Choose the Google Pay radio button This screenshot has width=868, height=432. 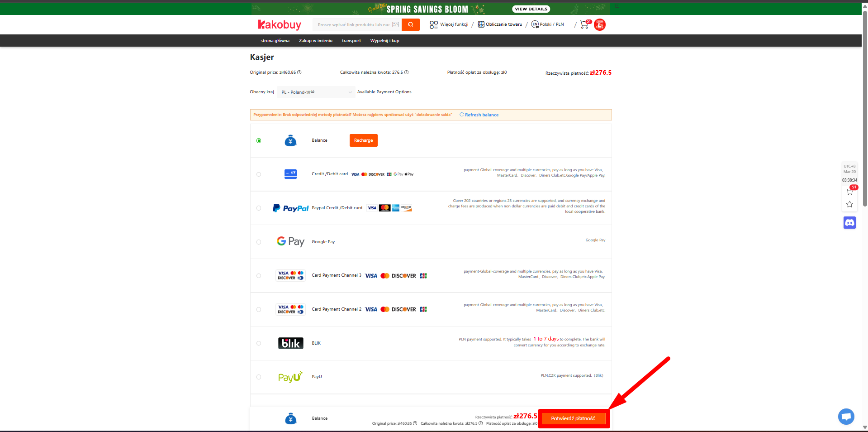pyautogui.click(x=259, y=242)
